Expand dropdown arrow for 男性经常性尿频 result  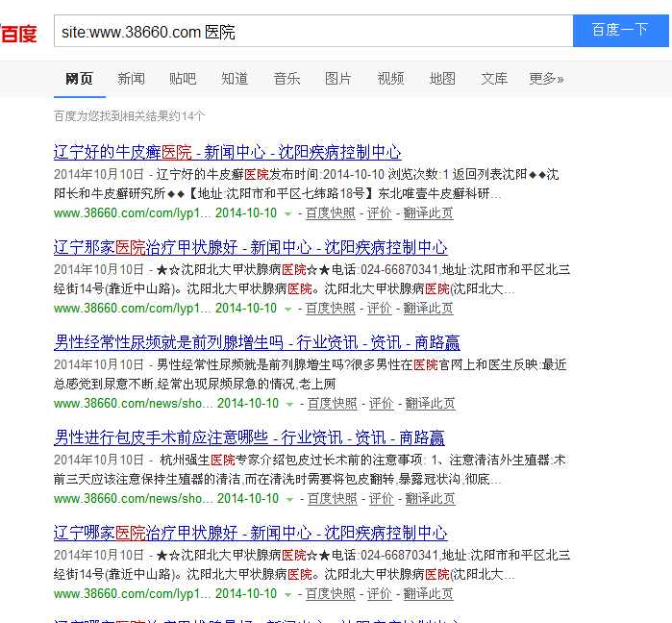pyautogui.click(x=289, y=404)
